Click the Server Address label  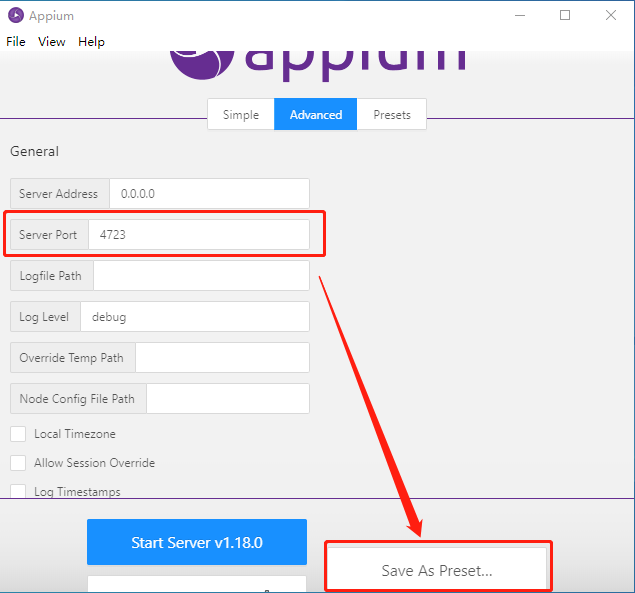(x=60, y=194)
